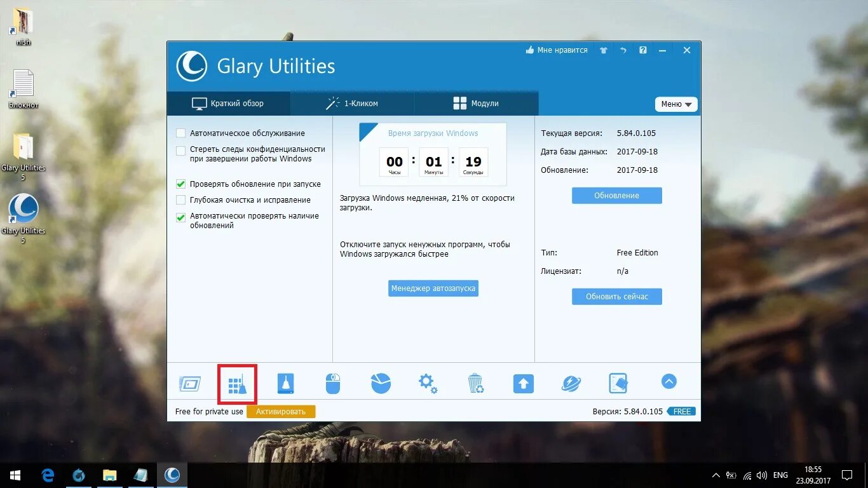Open the Disk Space Analyzer pie icon
The height and width of the screenshot is (488, 868).
pos(381,383)
